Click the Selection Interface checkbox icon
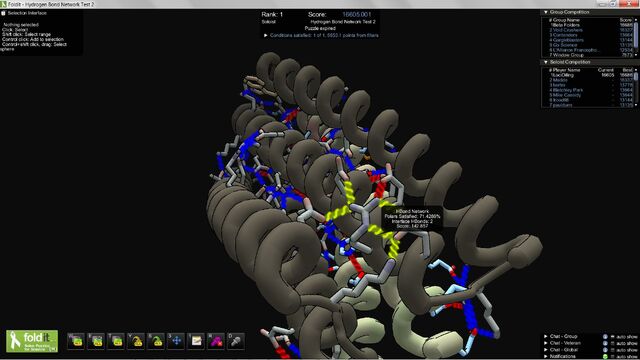 pos(3,13)
